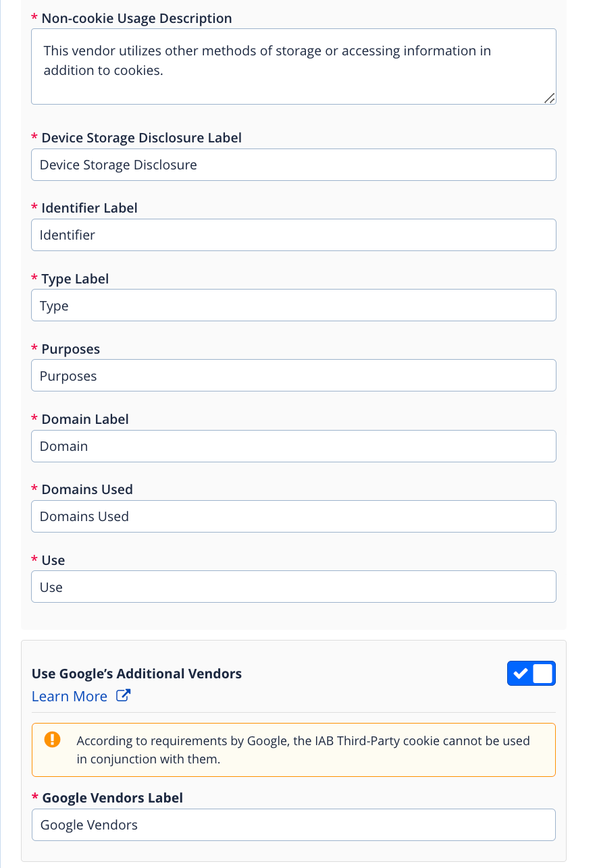This screenshot has height=868, width=597.
Task: Toggle Use Google's Additional Vendors switch
Action: coord(531,674)
